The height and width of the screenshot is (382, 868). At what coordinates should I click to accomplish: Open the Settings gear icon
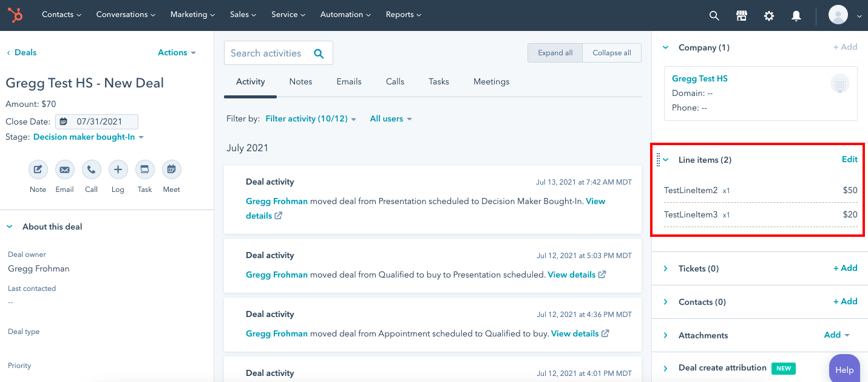tap(769, 16)
